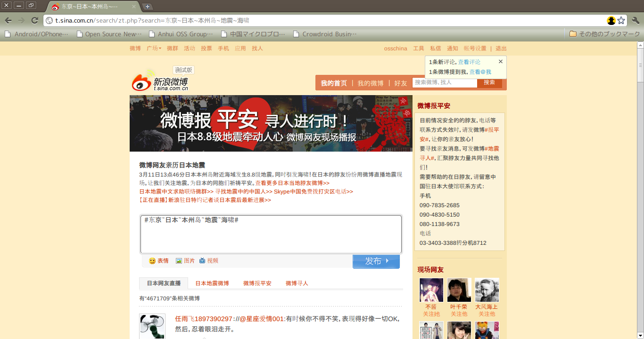Open the wrench settings menu
644x339 pixels.
click(635, 20)
